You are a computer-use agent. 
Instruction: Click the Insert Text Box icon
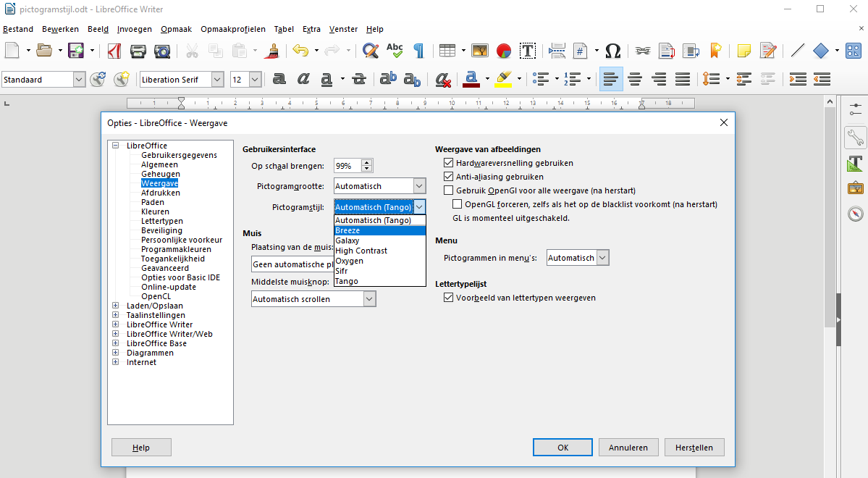[x=528, y=51]
